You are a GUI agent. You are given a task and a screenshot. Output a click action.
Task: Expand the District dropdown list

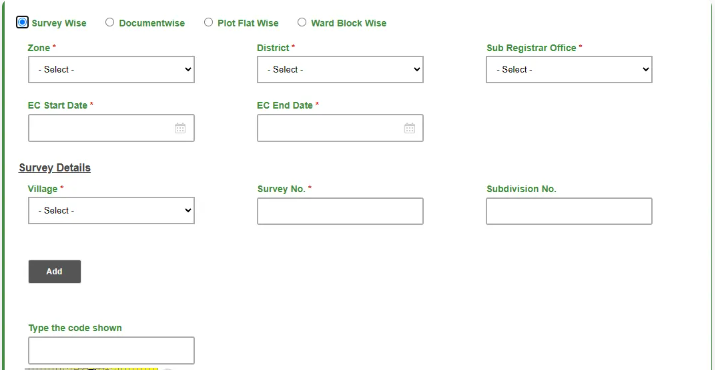pyautogui.click(x=340, y=70)
